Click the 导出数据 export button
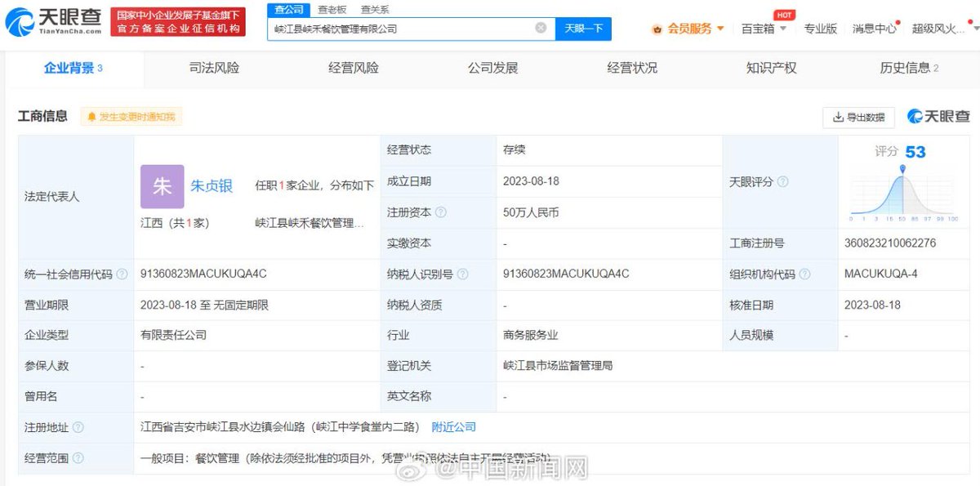Image resolution: width=980 pixels, height=486 pixels. (858, 117)
